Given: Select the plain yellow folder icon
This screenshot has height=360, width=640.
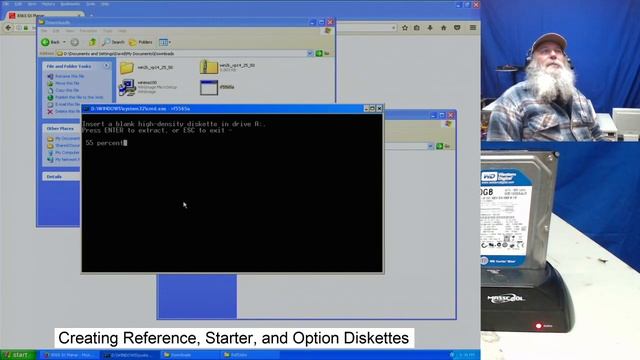Looking at the screenshot, I should tap(127, 67).
